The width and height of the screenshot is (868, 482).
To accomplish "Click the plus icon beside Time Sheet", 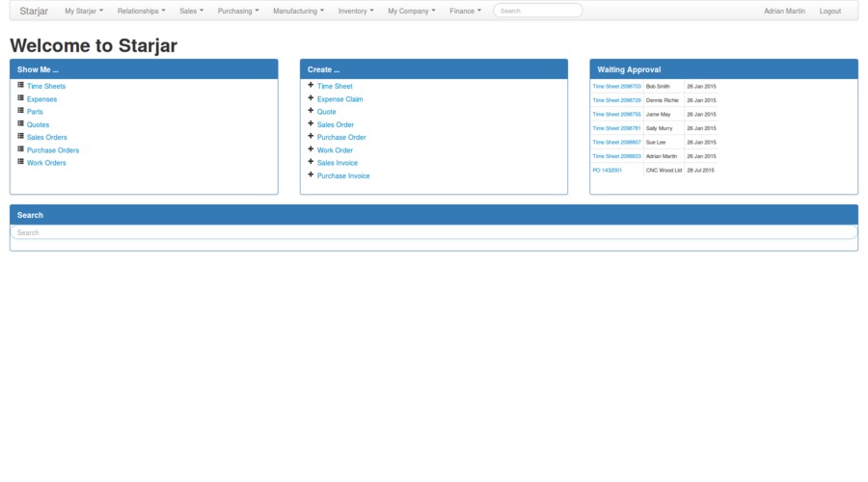I will point(311,85).
